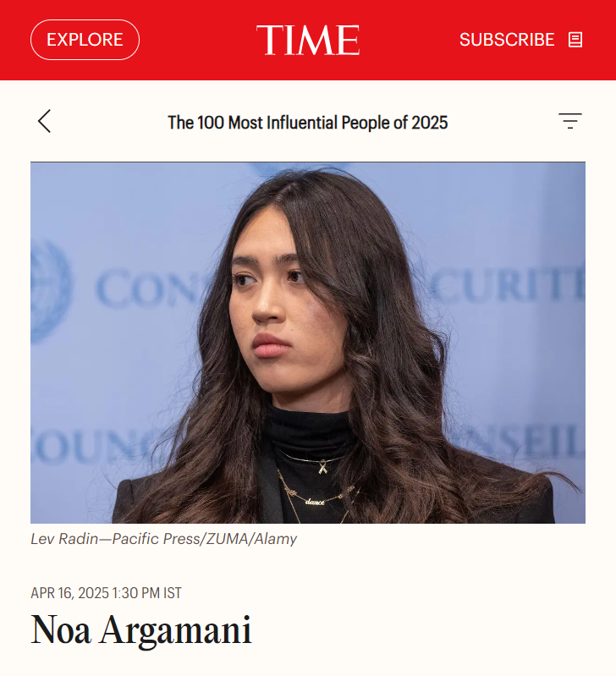Go to the TIME homepage logo
This screenshot has height=676, width=616.
(x=308, y=40)
